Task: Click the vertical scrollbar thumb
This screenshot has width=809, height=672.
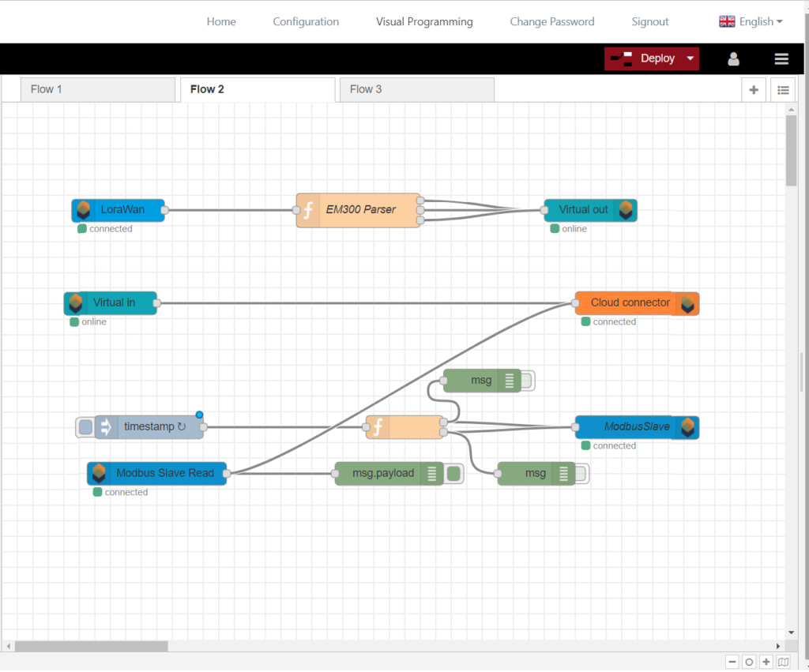Action: click(791, 151)
